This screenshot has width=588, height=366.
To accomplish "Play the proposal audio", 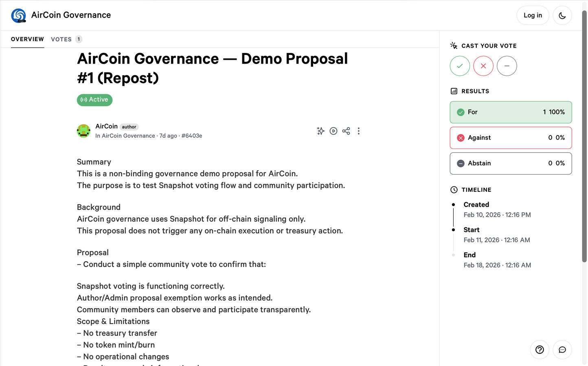I will [333, 131].
